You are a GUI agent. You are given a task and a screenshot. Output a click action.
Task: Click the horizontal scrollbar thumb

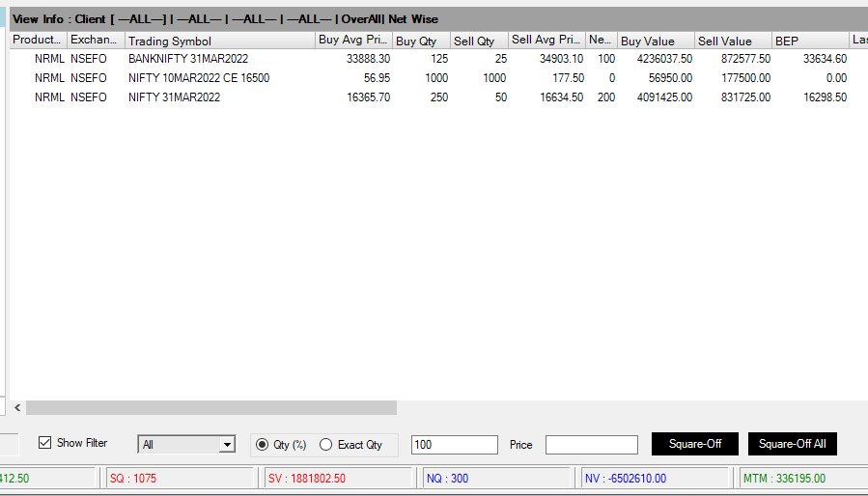click(x=211, y=408)
